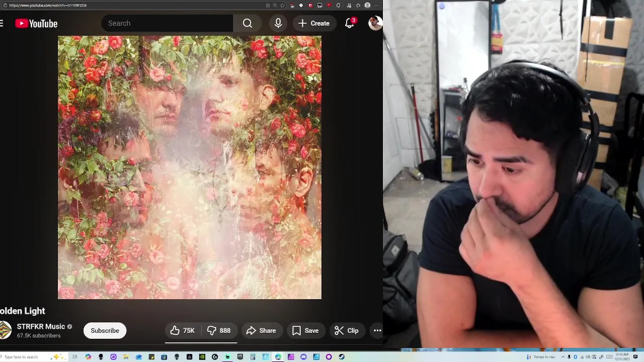The width and height of the screenshot is (644, 362).
Task: Open the YouTube account avatar menu
Action: [x=375, y=23]
